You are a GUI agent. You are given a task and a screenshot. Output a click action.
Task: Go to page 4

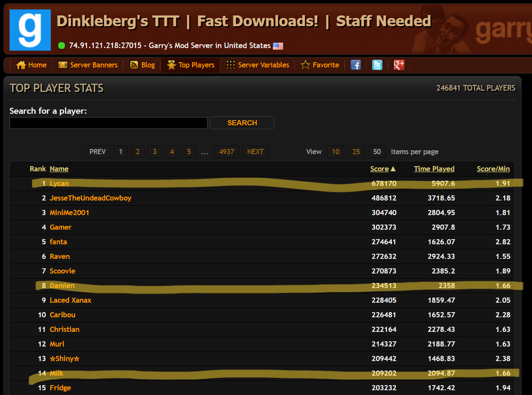point(172,152)
